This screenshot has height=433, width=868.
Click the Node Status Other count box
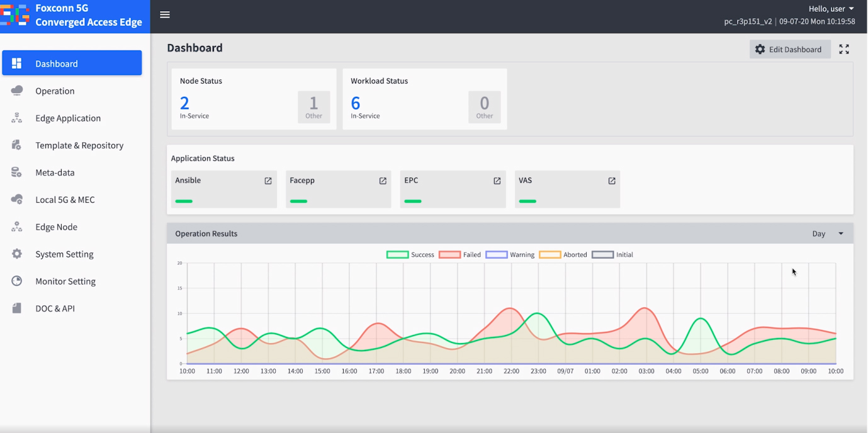[313, 107]
